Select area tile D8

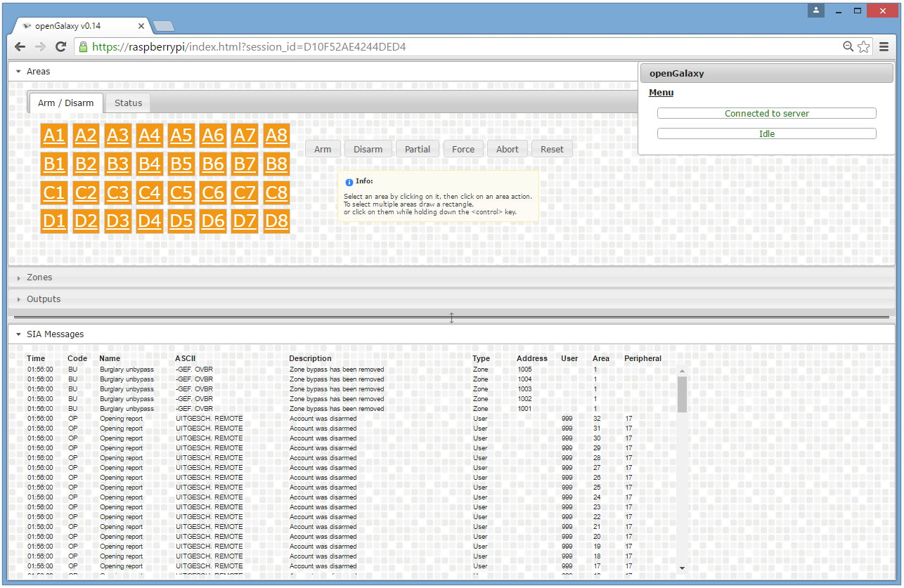pos(276,221)
